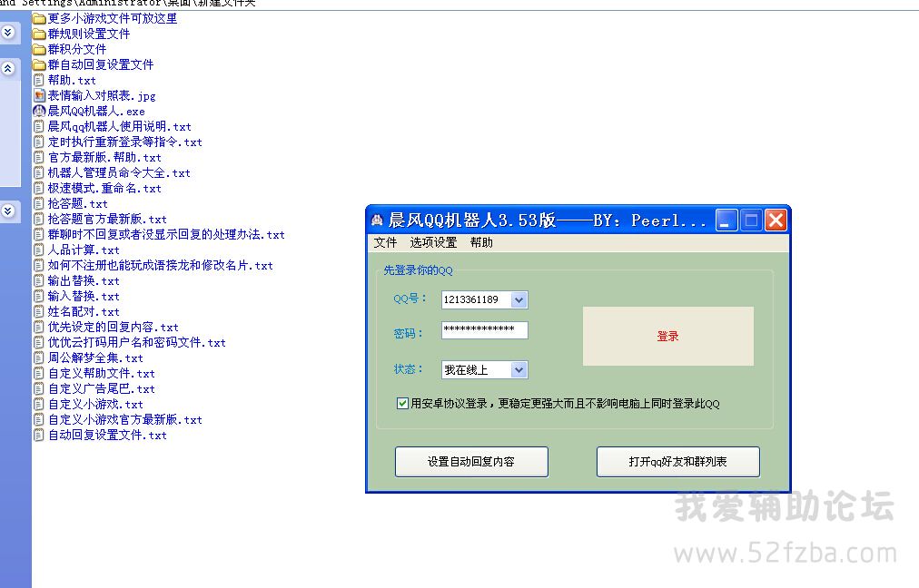This screenshot has width=919, height=588.
Task: Click the robot icon in 晨风QQ机器人 title bar
Action: (x=377, y=220)
